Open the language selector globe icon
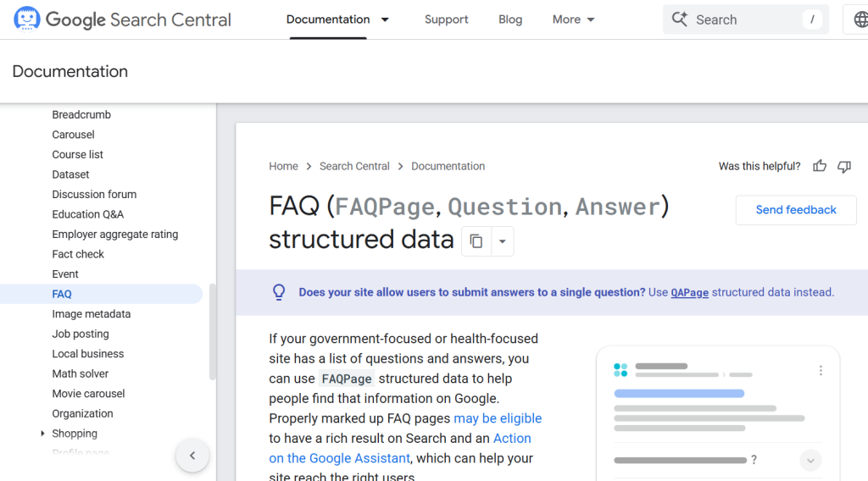This screenshot has width=868, height=481. click(858, 19)
